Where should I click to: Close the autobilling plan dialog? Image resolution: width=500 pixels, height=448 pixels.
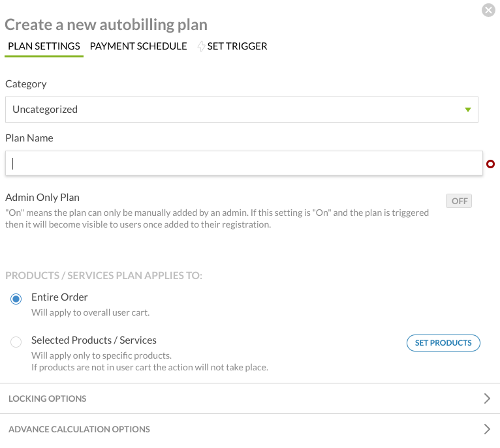488,10
